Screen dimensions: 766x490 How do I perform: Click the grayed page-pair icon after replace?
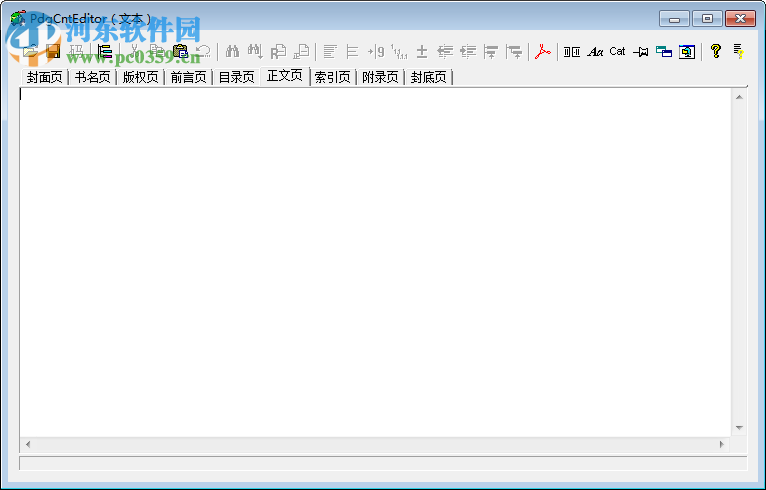[301, 51]
